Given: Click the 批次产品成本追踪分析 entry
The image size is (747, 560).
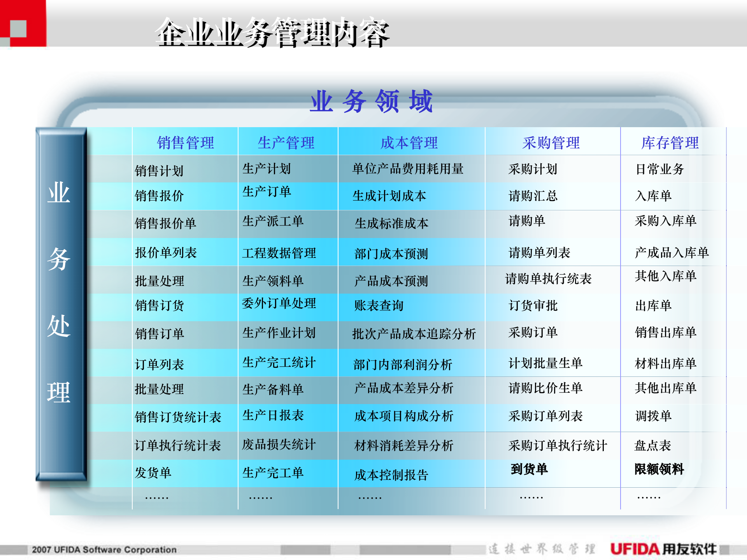Looking at the screenshot, I should click(x=415, y=334).
